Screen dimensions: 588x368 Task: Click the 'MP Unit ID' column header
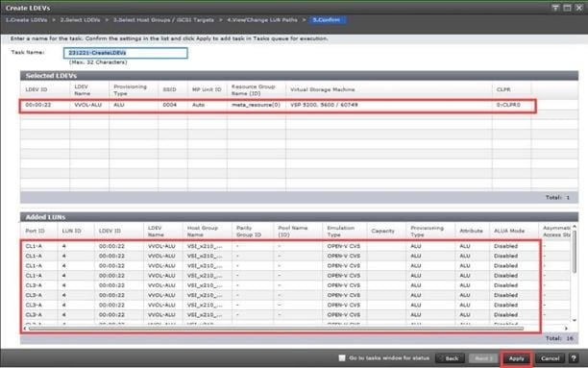207,89
